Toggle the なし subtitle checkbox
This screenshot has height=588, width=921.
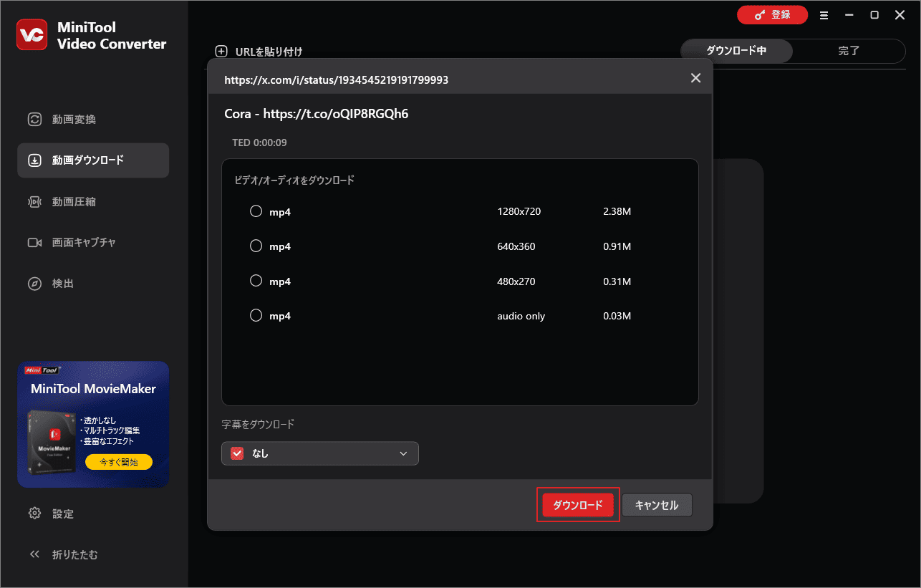237,453
